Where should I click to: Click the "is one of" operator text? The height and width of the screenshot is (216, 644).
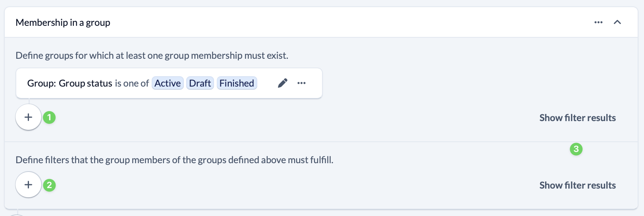132,83
